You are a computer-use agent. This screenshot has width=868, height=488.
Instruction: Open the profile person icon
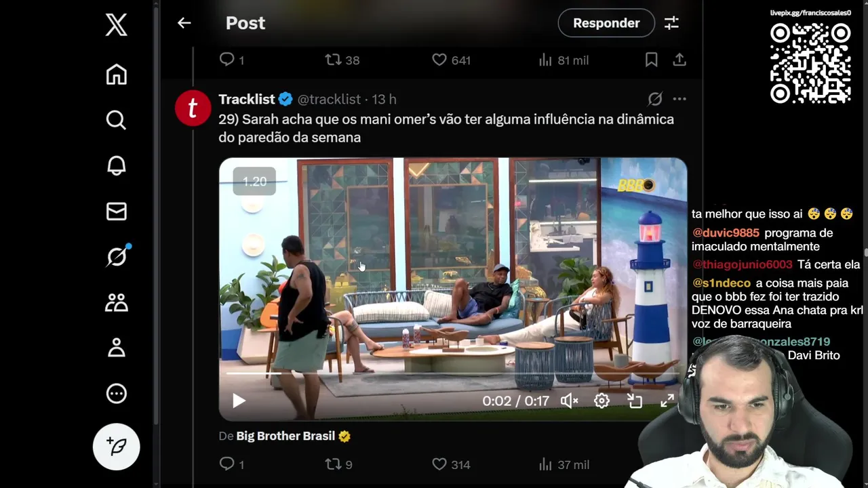pos(117,348)
